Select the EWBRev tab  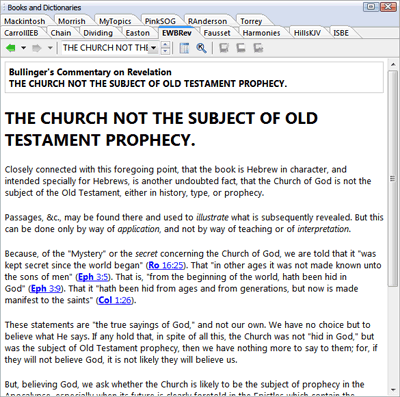click(x=177, y=33)
